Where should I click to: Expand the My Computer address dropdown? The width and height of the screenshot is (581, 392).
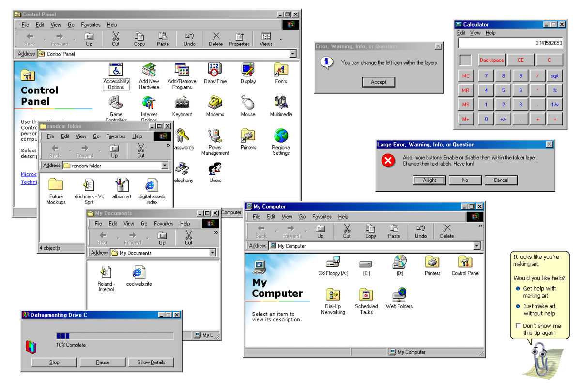(476, 246)
